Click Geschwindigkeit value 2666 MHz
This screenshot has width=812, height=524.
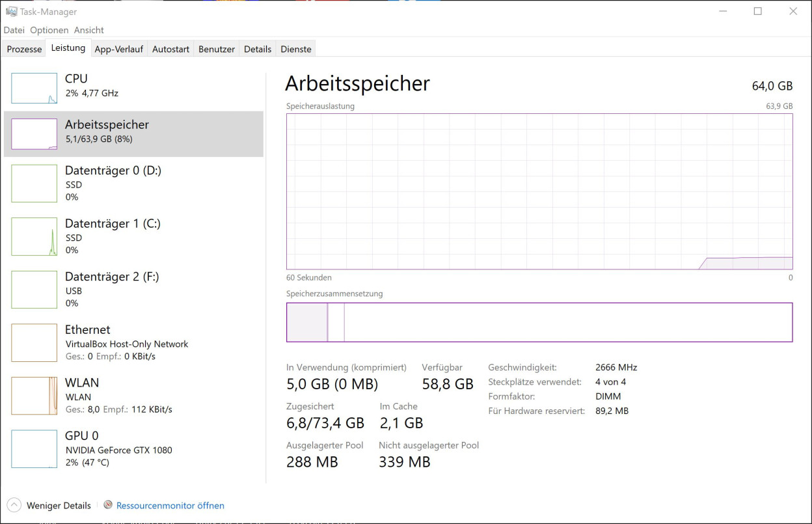pos(616,367)
